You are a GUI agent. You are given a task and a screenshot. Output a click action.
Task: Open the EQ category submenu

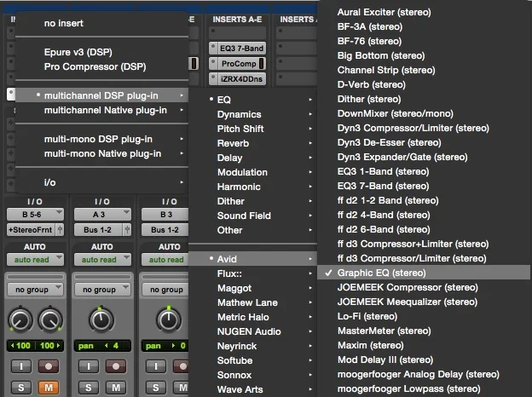point(252,100)
